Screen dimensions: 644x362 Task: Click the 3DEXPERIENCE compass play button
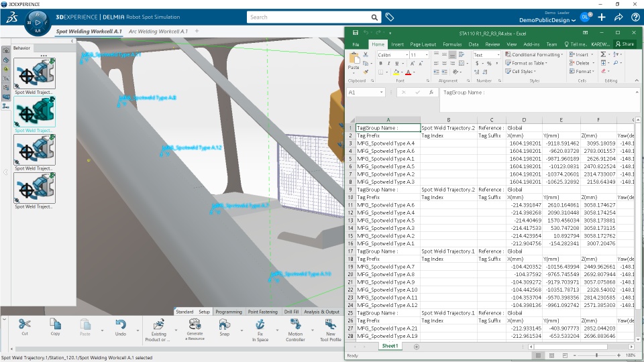(38, 22)
